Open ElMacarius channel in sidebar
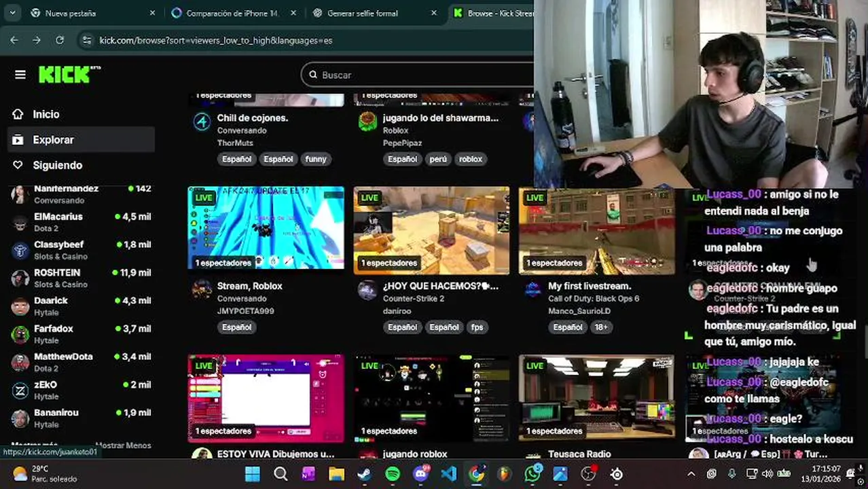This screenshot has width=868, height=489. click(80, 222)
